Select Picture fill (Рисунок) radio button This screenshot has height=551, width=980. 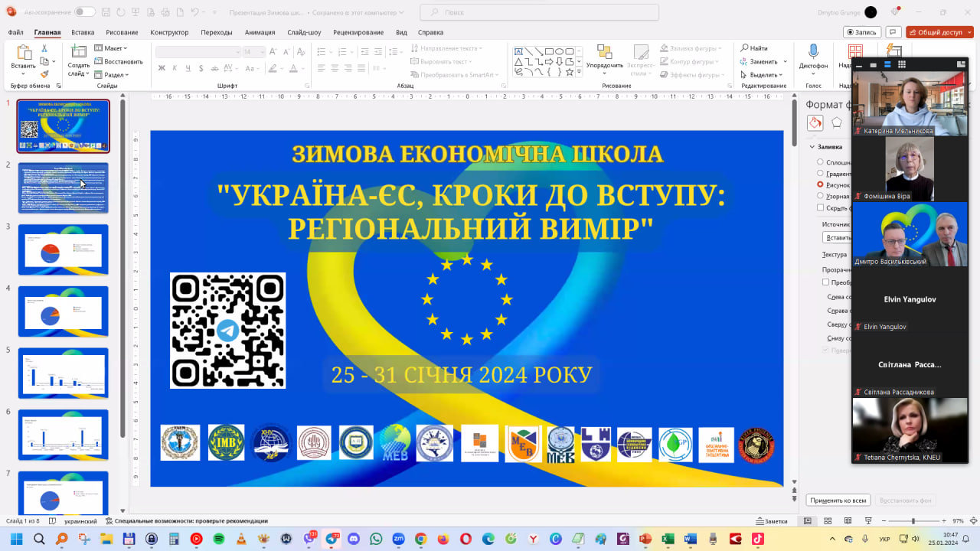(821, 184)
